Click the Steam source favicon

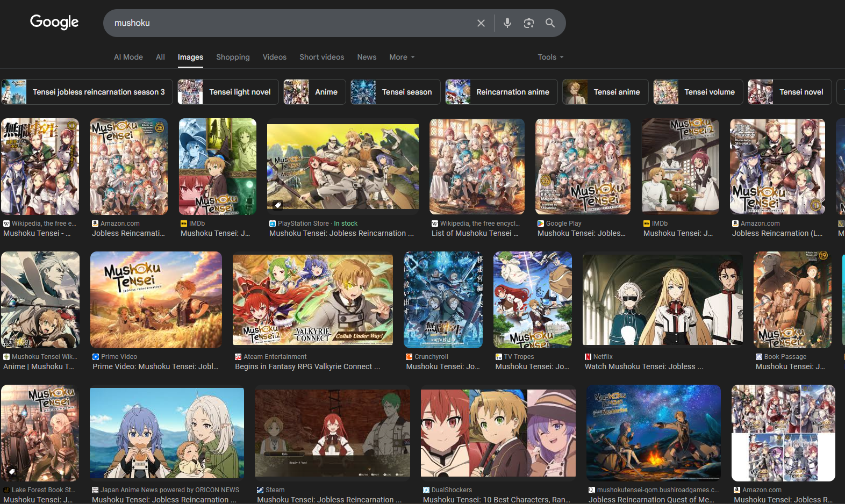[260, 490]
